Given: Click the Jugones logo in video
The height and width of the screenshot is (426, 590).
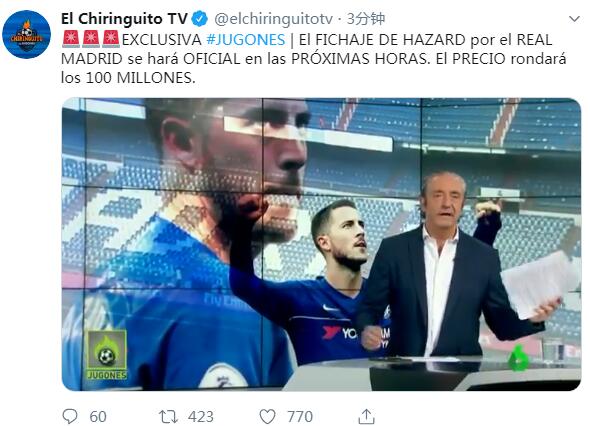Looking at the screenshot, I should pyautogui.click(x=107, y=354).
